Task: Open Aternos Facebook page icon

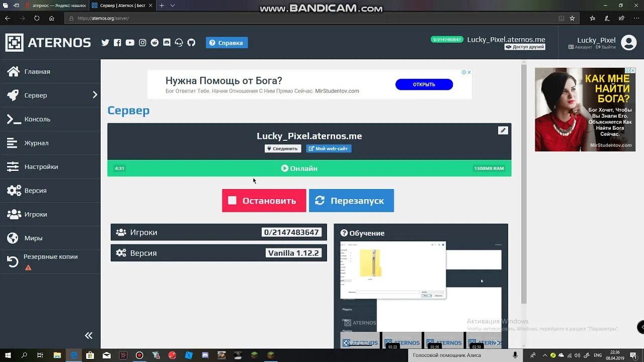Action: pos(117,43)
